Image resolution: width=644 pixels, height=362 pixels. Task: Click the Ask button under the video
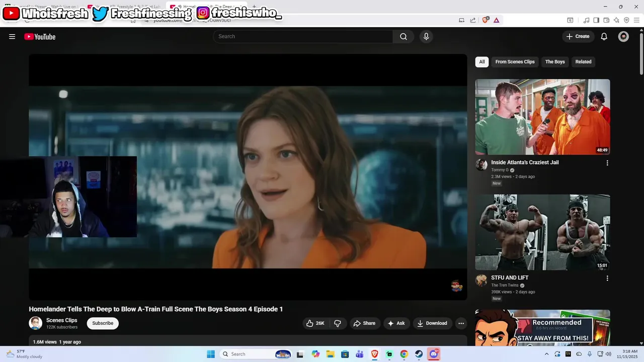(396, 323)
